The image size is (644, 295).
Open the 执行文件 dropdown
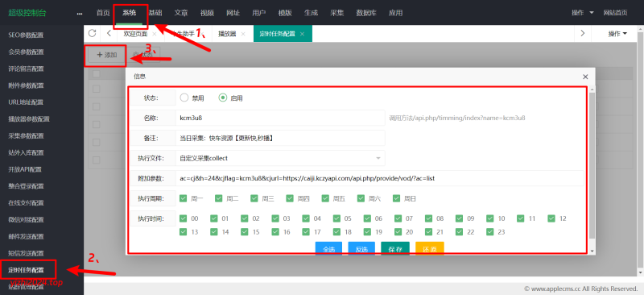280,158
